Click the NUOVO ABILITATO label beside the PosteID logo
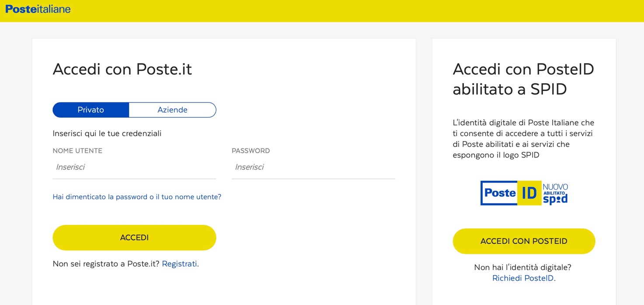644x305 pixels. click(554, 189)
